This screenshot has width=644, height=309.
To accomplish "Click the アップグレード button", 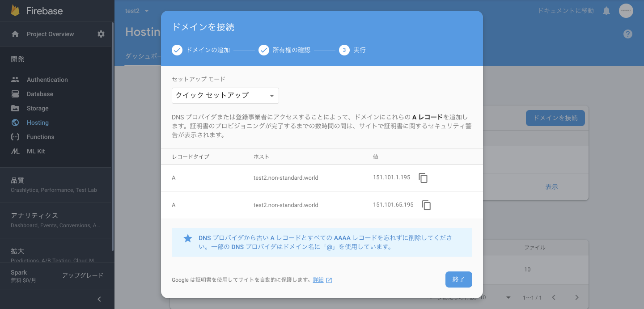I will [x=83, y=275].
